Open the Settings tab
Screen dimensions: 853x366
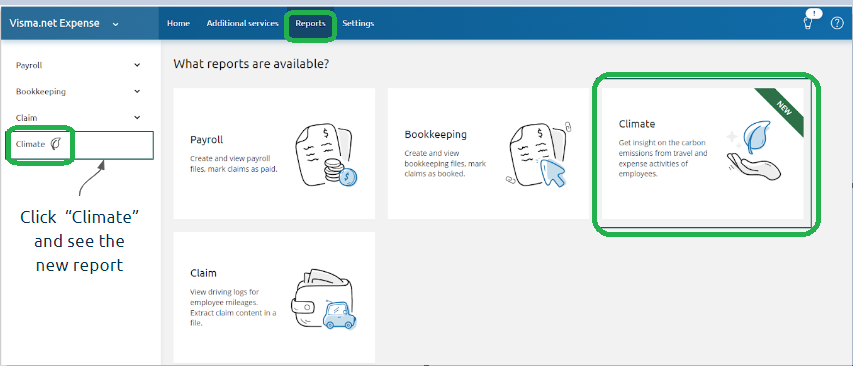(358, 23)
